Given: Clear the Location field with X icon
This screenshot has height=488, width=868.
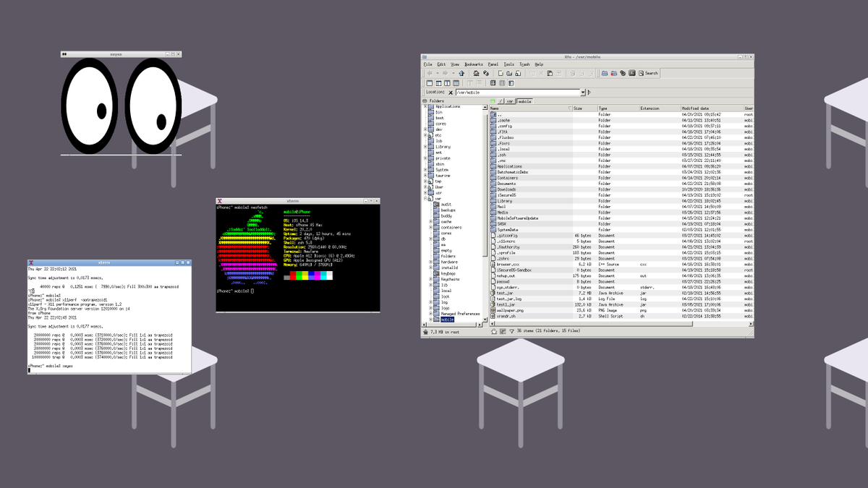Looking at the screenshot, I should pyautogui.click(x=451, y=93).
